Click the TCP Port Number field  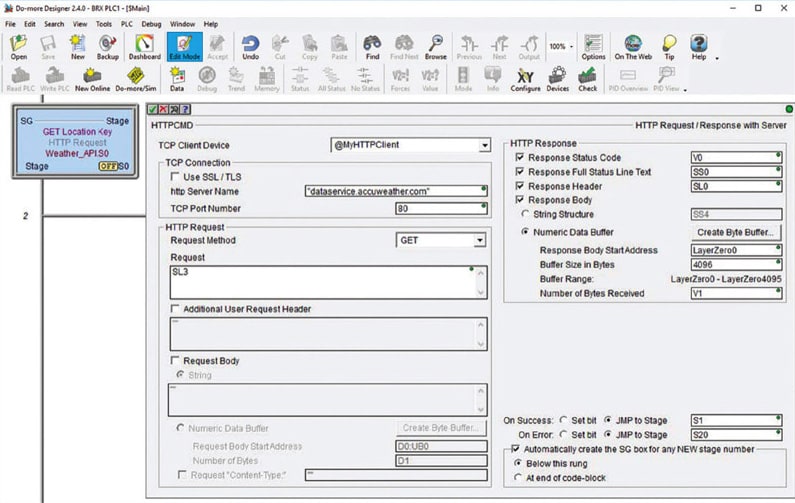tap(441, 208)
